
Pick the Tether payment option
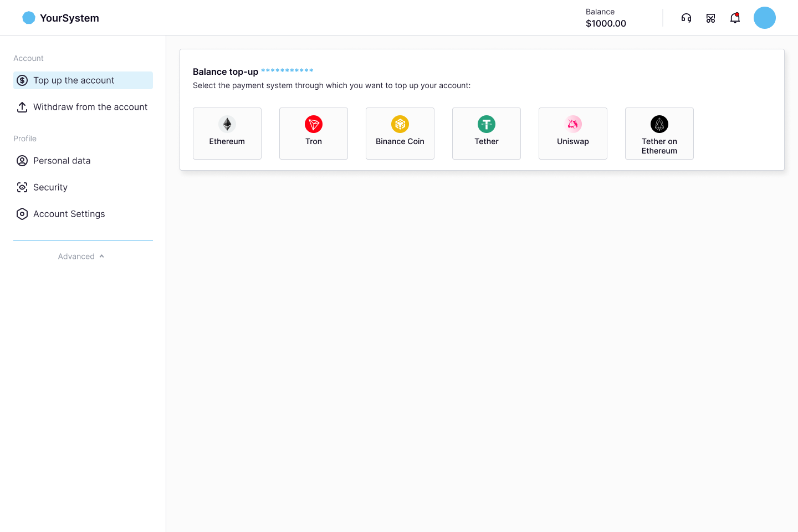pyautogui.click(x=487, y=134)
